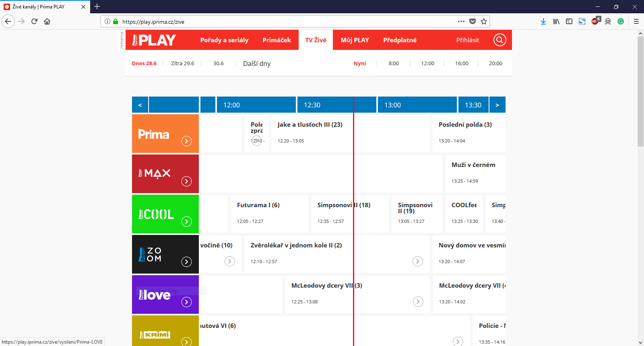Image resolution: width=644 pixels, height=346 pixels.
Task: Select the 30.6 day tab
Action: coord(219,63)
